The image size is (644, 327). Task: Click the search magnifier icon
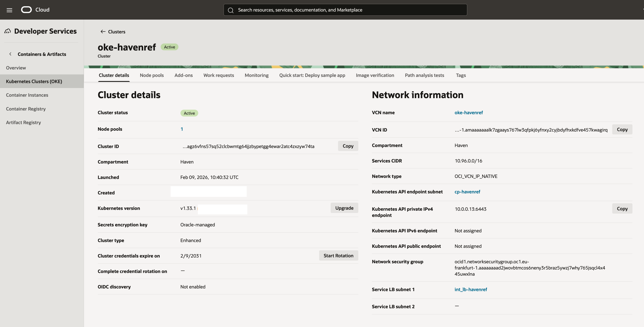coord(230,10)
